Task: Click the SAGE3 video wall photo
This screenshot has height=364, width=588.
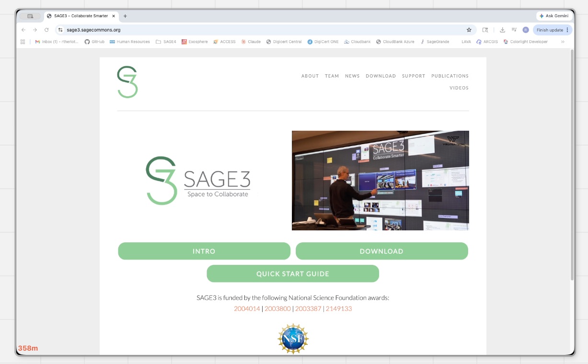Action: [x=380, y=181]
